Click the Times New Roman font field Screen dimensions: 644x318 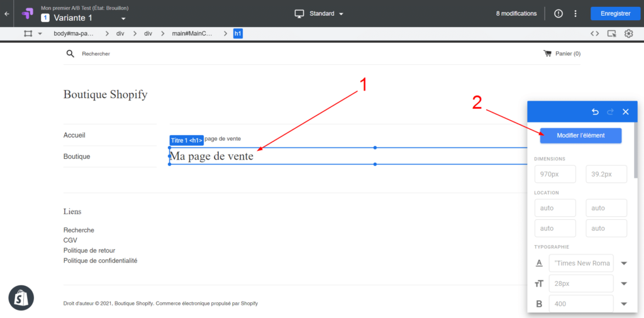tap(581, 263)
